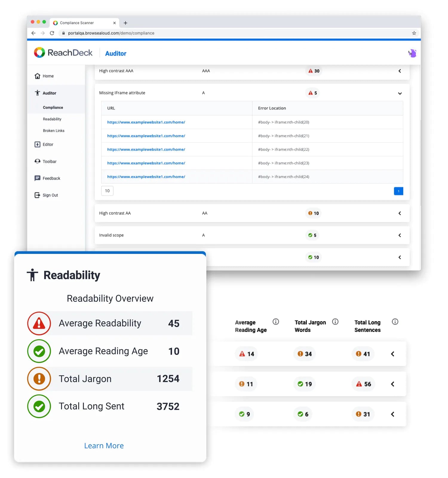Image resolution: width=448 pixels, height=478 pixels.
Task: Click the Feedback icon in sidebar
Action: click(37, 178)
